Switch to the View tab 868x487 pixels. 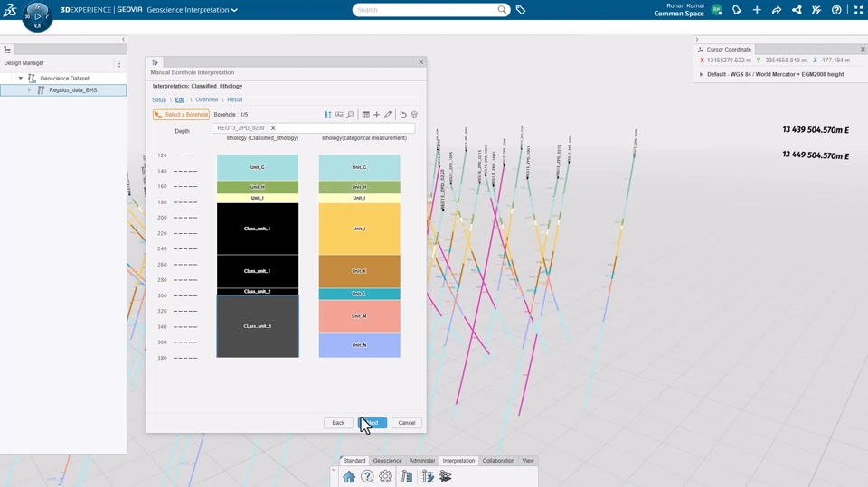coord(528,461)
